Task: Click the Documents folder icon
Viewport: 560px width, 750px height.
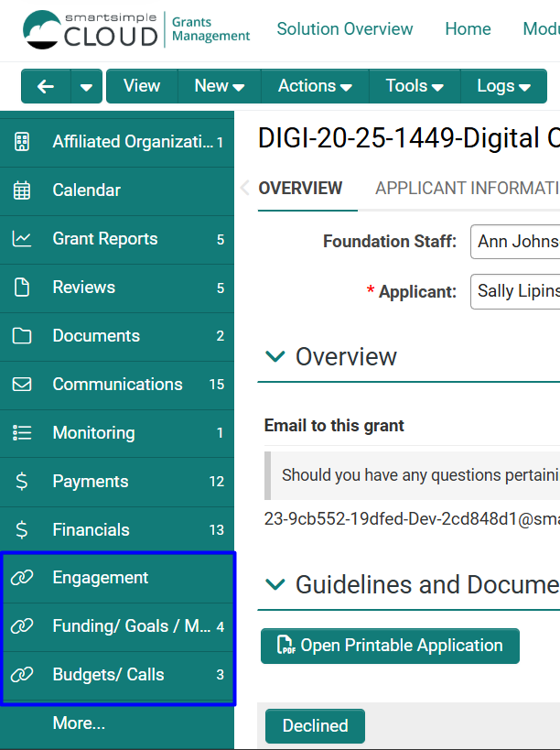Action: [x=21, y=336]
